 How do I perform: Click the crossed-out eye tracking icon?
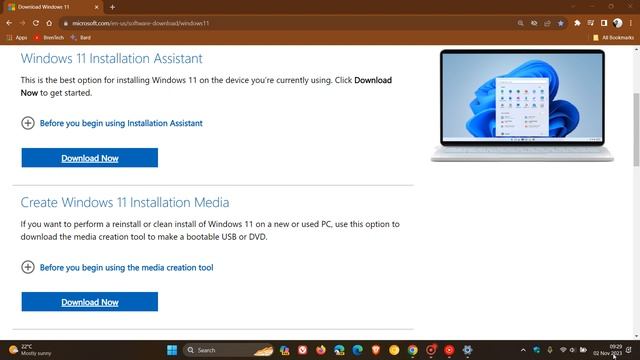tap(534, 23)
